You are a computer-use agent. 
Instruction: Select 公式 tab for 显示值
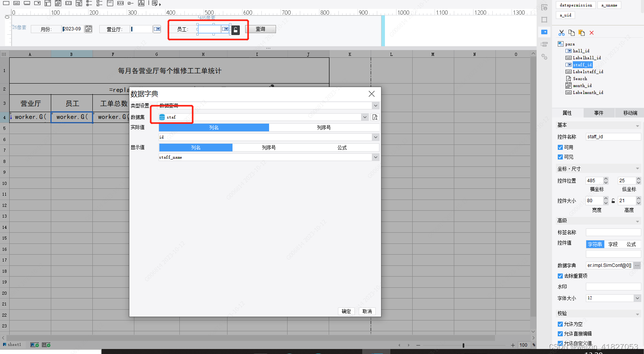[x=342, y=148]
